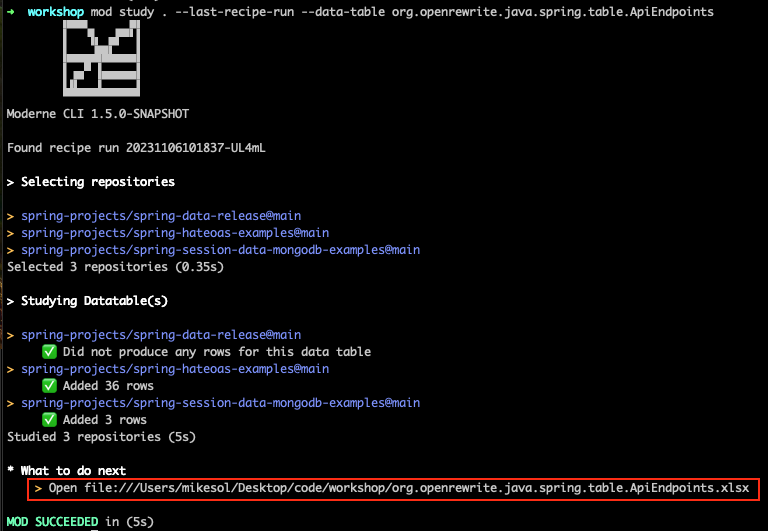
Task: Click green check beside 'Added 36 rows'
Action: [49, 386]
